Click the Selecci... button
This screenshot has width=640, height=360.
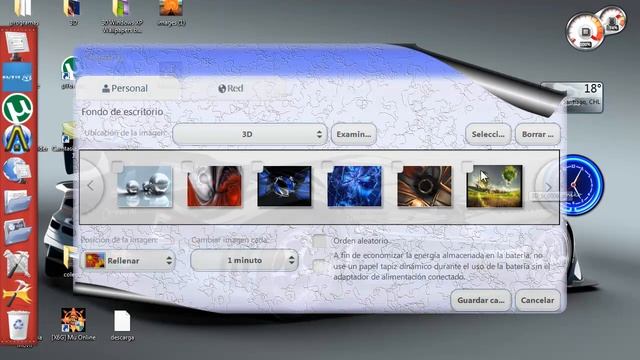pos(488,134)
